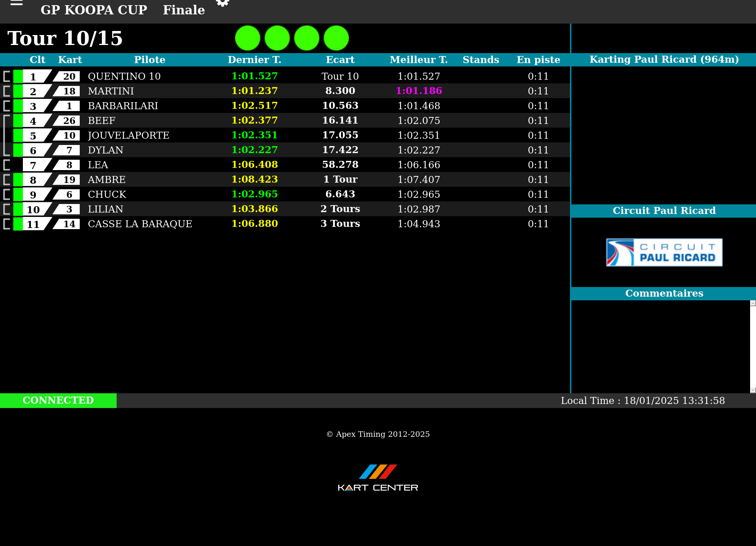Open the hamburger menu icon
The height and width of the screenshot is (546, 756).
pos(16,3)
